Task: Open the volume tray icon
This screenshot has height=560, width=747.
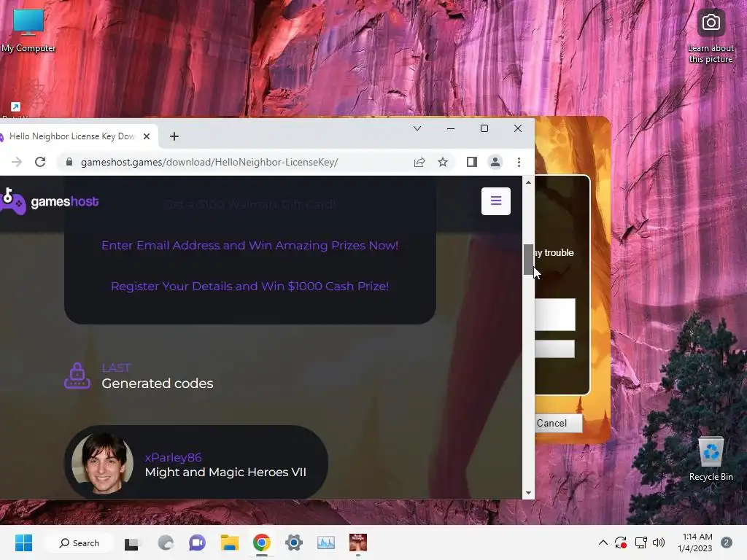Action: [x=659, y=542]
